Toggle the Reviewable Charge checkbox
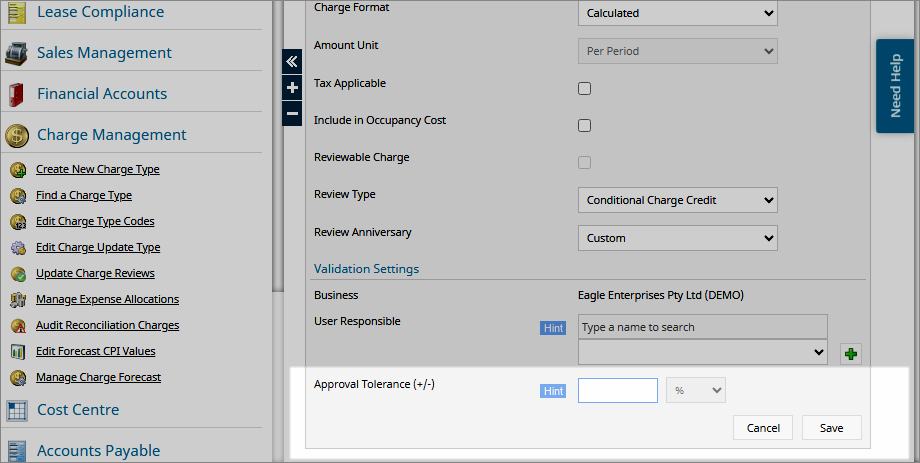 [x=584, y=163]
